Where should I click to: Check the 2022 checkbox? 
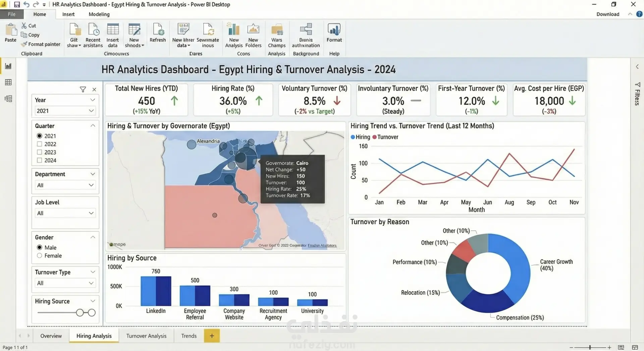point(39,144)
